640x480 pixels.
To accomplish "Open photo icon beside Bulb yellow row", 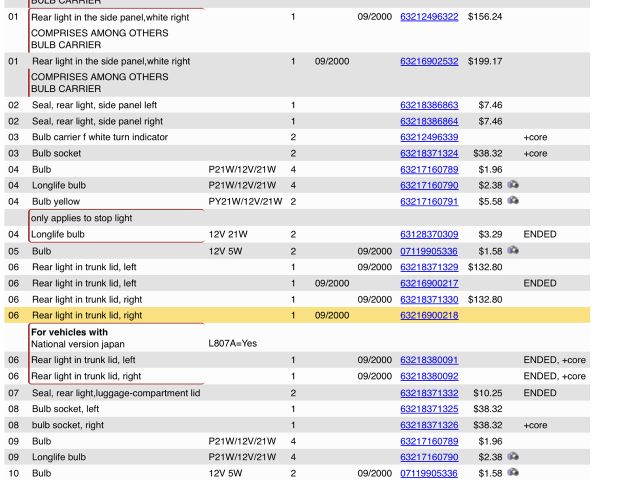I will (513, 201).
